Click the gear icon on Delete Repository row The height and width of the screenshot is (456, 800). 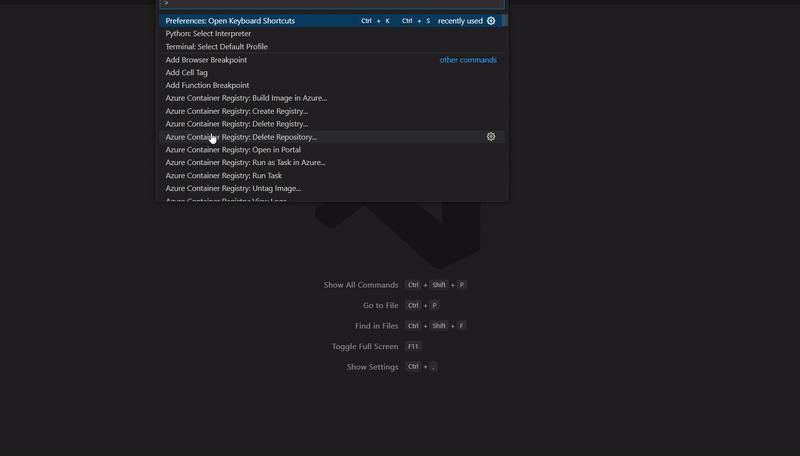(491, 137)
